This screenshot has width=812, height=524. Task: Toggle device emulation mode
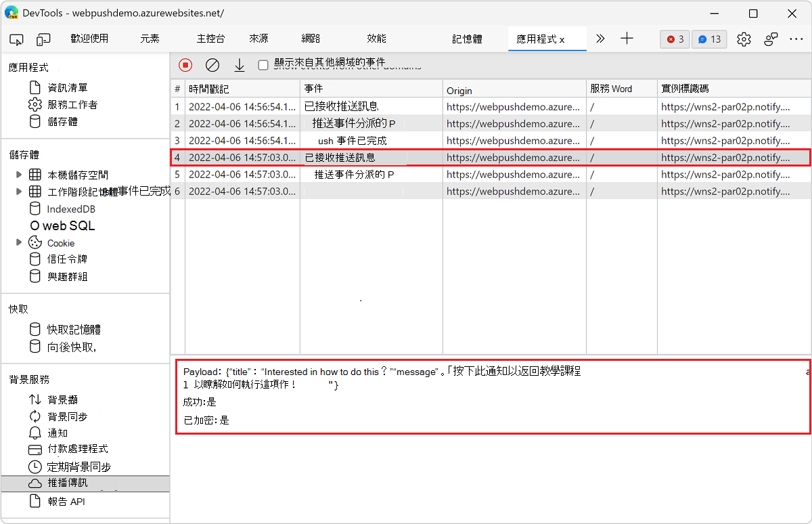click(43, 39)
